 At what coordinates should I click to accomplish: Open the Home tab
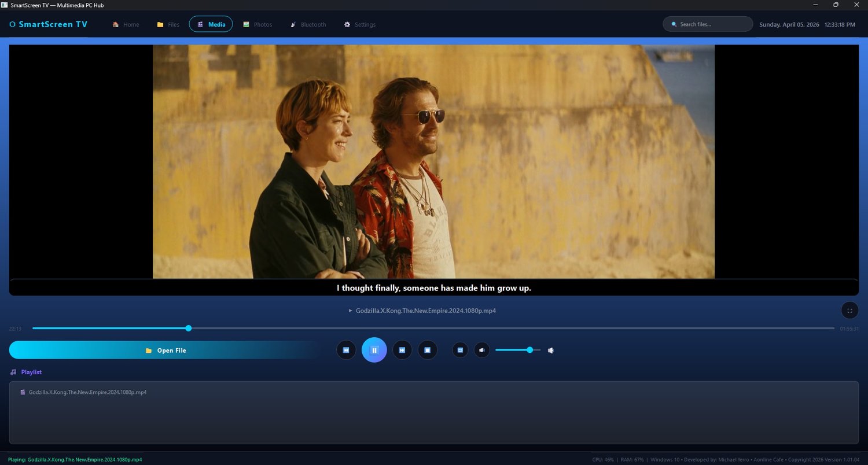[x=126, y=24]
